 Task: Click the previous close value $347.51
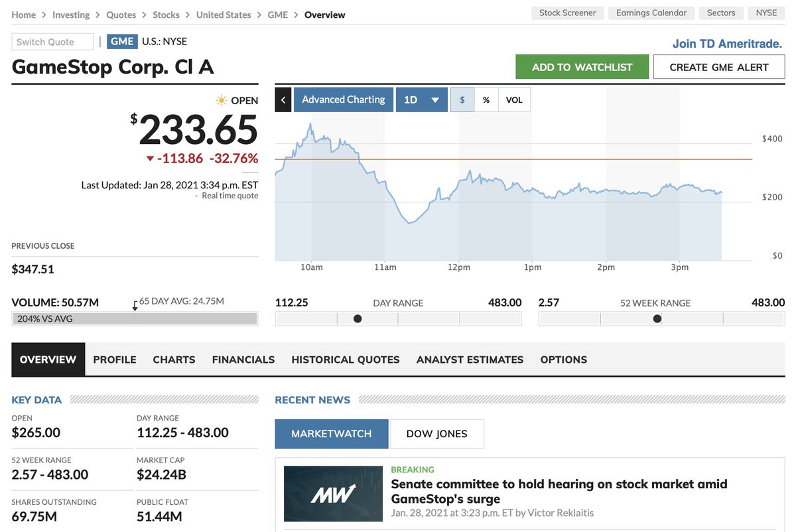(33, 269)
